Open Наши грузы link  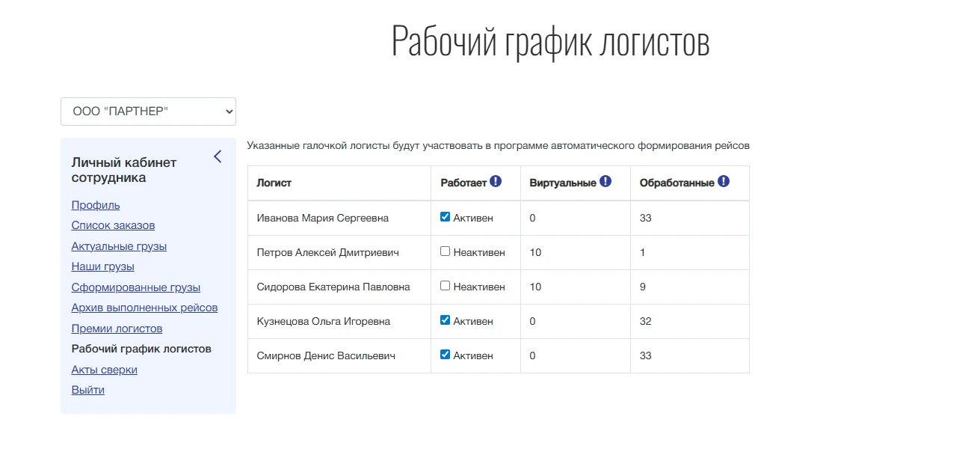pos(103,266)
